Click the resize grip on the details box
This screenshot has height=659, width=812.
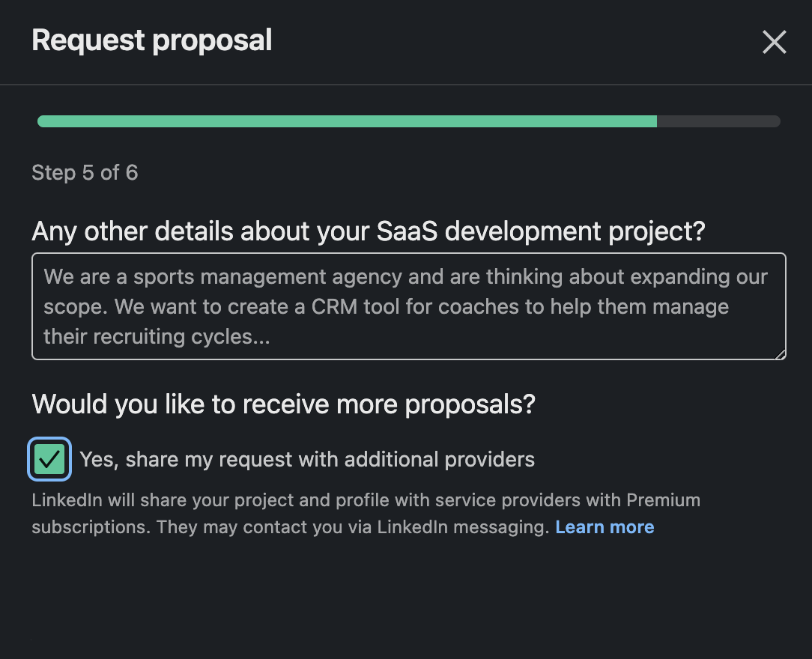click(781, 354)
